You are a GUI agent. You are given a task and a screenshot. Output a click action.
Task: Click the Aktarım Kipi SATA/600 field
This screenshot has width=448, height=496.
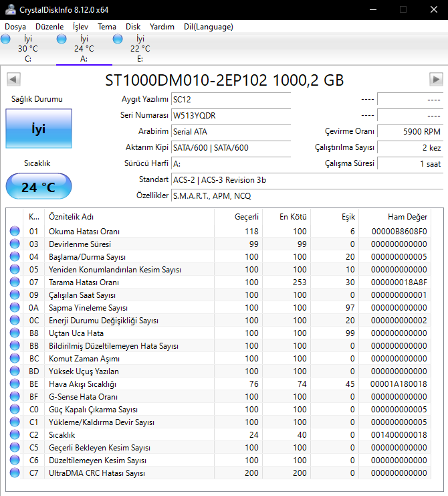231,148
